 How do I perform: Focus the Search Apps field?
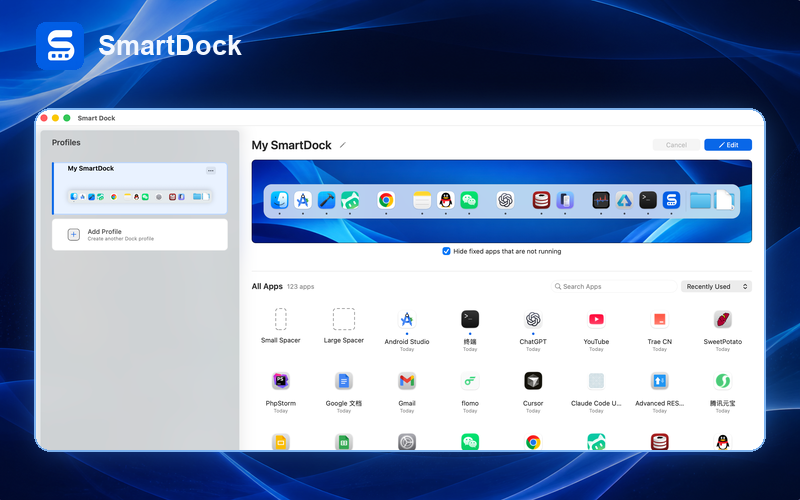(614, 286)
